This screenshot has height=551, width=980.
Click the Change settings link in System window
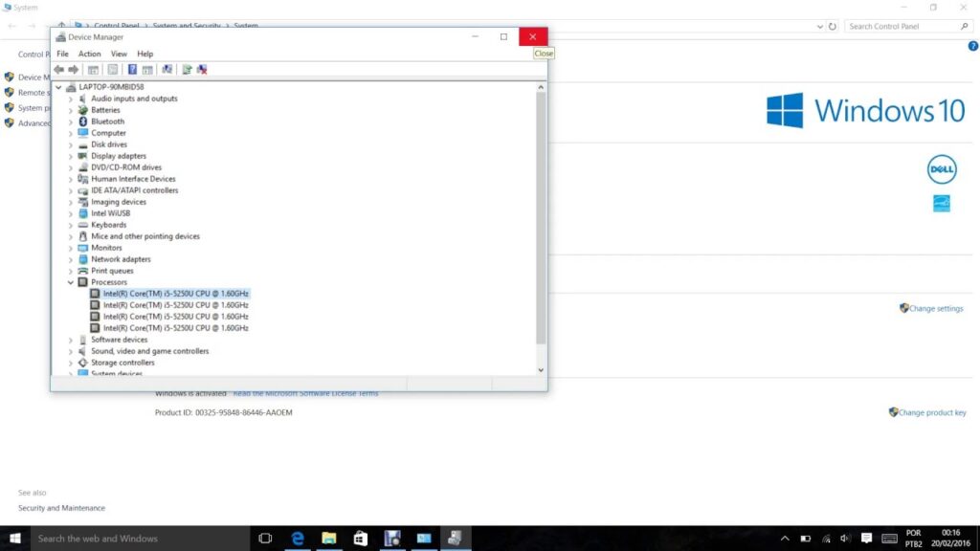[936, 309]
